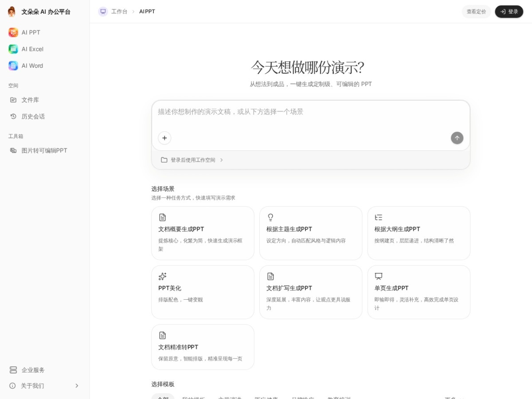The height and width of the screenshot is (399, 532).
Task: Click the lightbulb icon on 根据主题生成PPT
Action: (270, 217)
